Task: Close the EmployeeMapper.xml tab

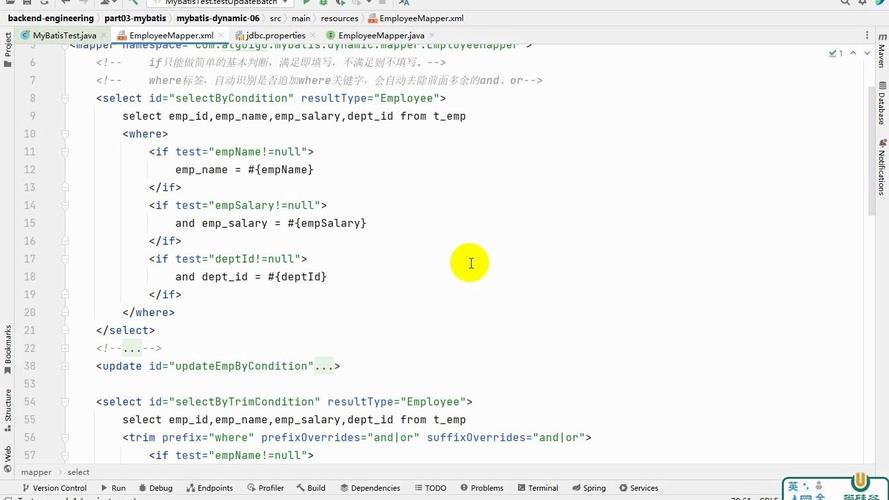Action: [x=221, y=35]
